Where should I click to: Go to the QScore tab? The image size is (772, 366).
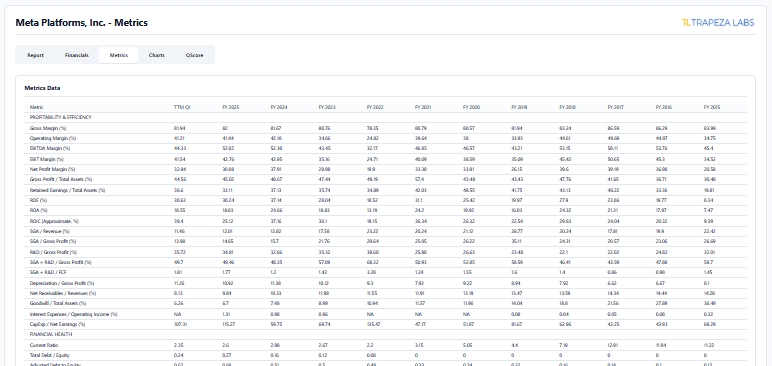(194, 55)
